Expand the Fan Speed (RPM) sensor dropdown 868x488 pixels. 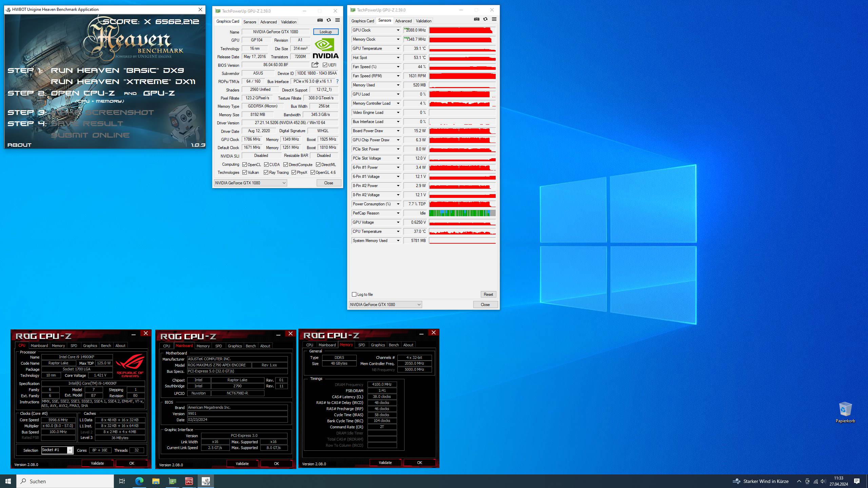(398, 76)
